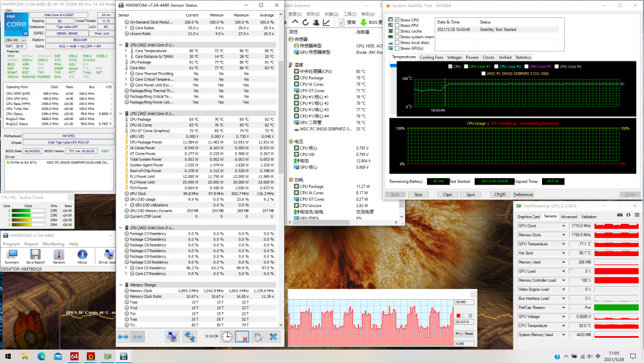Open FurMark icon in the taskbar
This screenshot has width=644, height=363.
pos(91,356)
